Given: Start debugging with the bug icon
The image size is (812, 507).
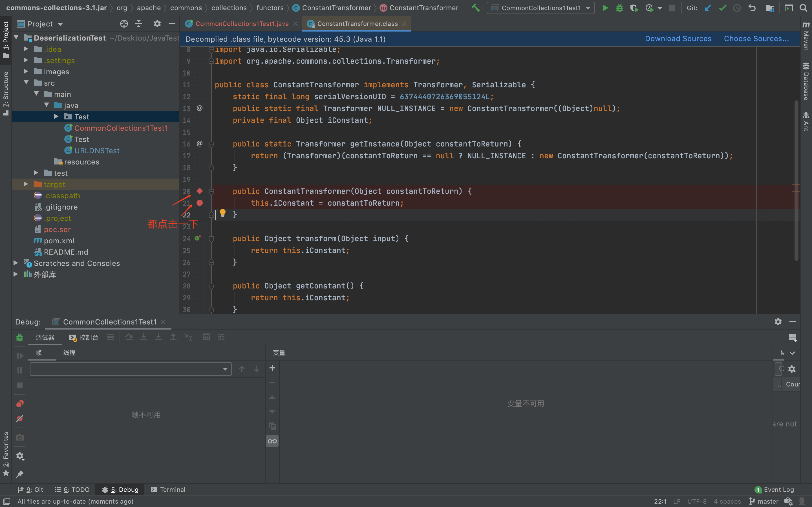Looking at the screenshot, I should (619, 8).
